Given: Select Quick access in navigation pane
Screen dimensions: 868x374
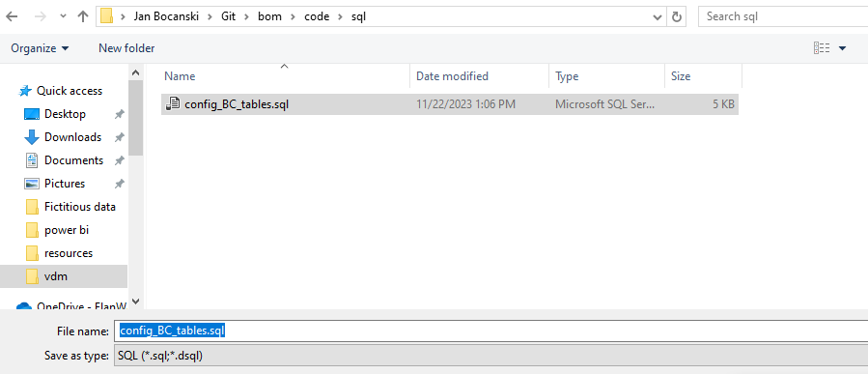Looking at the screenshot, I should click(70, 90).
